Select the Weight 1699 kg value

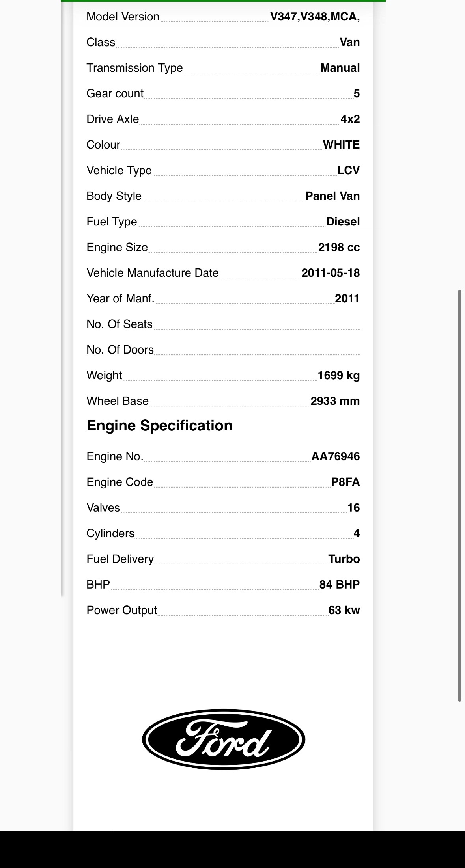(338, 375)
